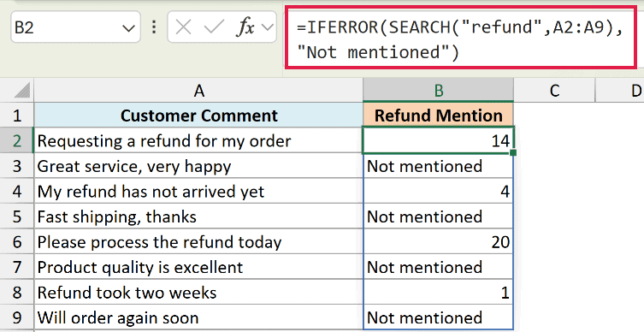This screenshot has width=644, height=332.
Task: Click the 'Customer Comment' header cell
Action: pyautogui.click(x=198, y=116)
